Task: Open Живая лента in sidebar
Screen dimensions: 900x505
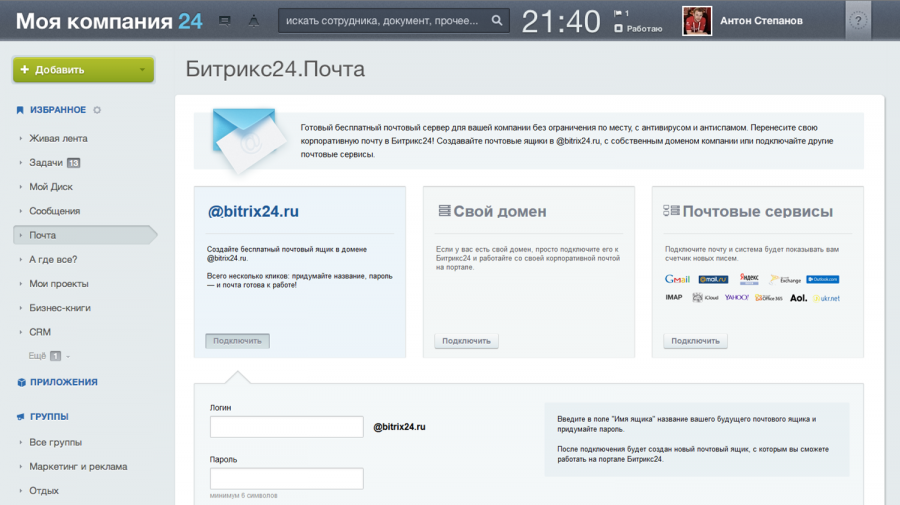Action: [x=59, y=138]
